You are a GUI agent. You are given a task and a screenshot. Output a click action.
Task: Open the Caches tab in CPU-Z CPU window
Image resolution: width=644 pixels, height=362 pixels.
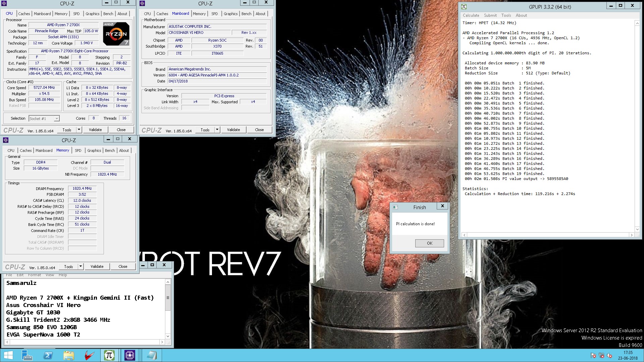pos(24,14)
